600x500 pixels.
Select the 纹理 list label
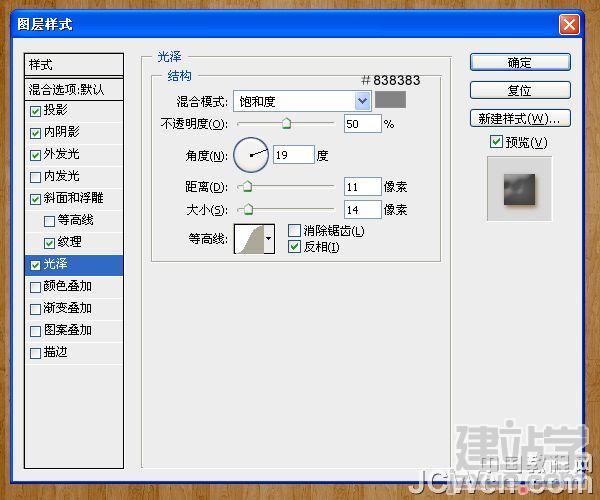pos(70,242)
